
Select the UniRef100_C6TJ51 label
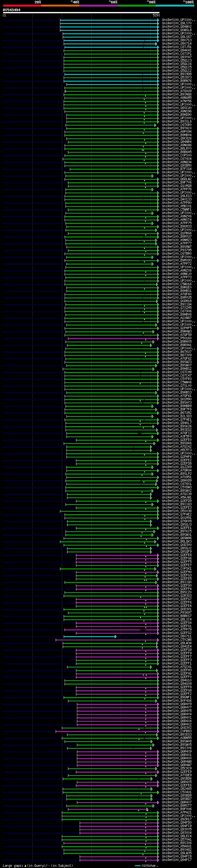177,47
